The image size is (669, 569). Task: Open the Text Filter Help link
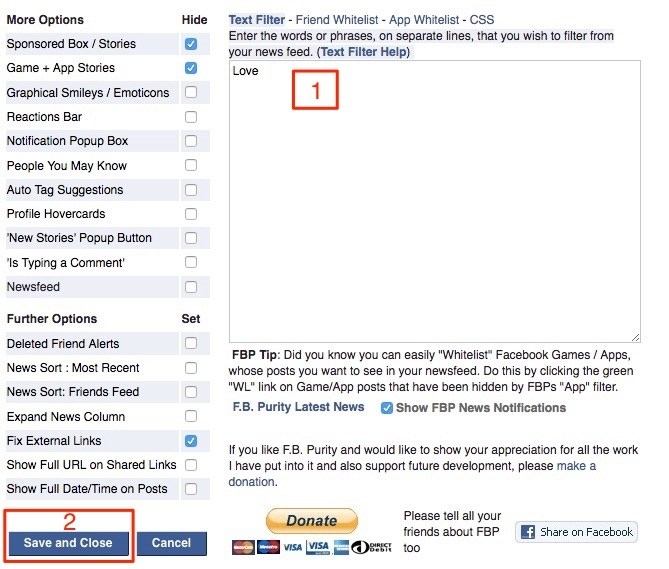364,52
